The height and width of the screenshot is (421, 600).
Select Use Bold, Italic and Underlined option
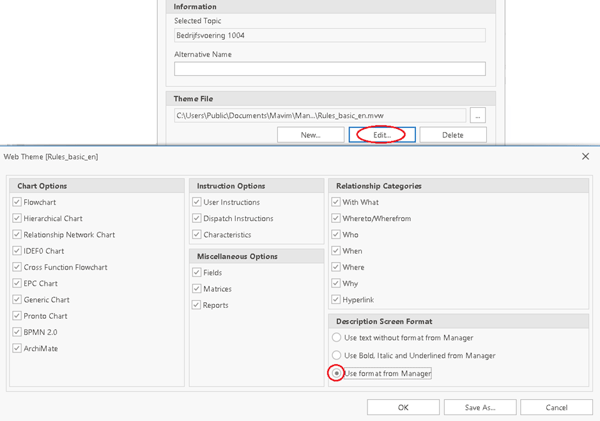[336, 355]
